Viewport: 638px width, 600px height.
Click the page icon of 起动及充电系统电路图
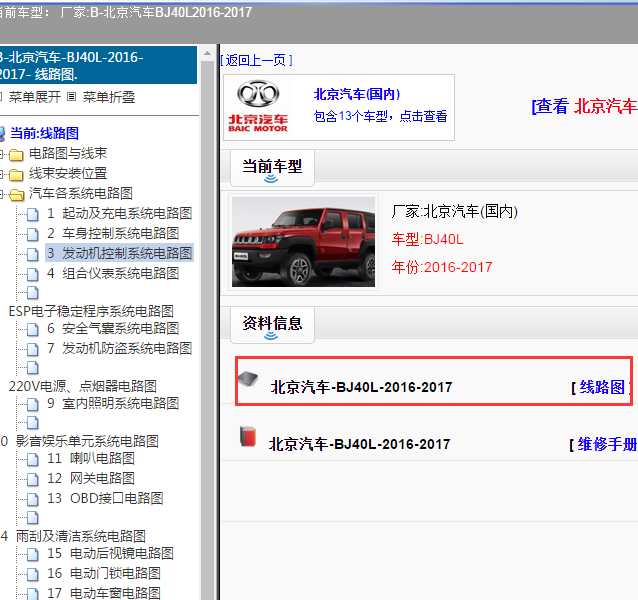[x=33, y=214]
